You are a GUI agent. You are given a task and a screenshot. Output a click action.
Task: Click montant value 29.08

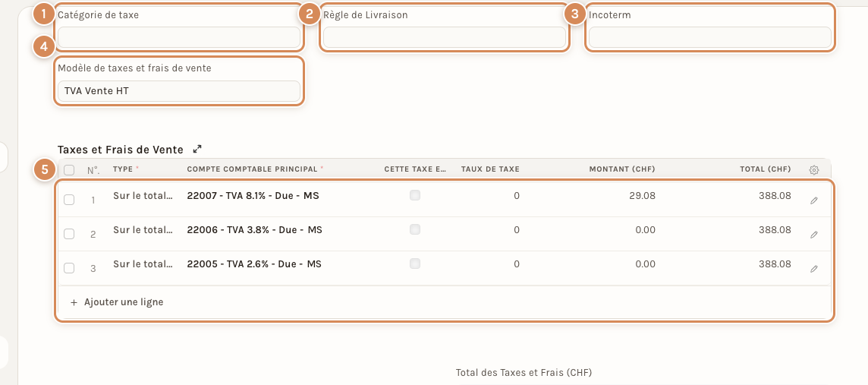642,196
